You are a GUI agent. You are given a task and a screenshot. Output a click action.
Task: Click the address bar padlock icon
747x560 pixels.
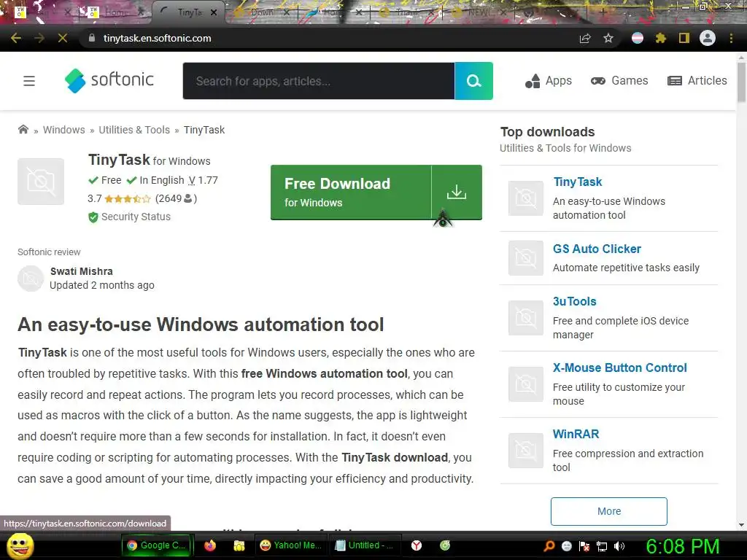[x=92, y=38]
